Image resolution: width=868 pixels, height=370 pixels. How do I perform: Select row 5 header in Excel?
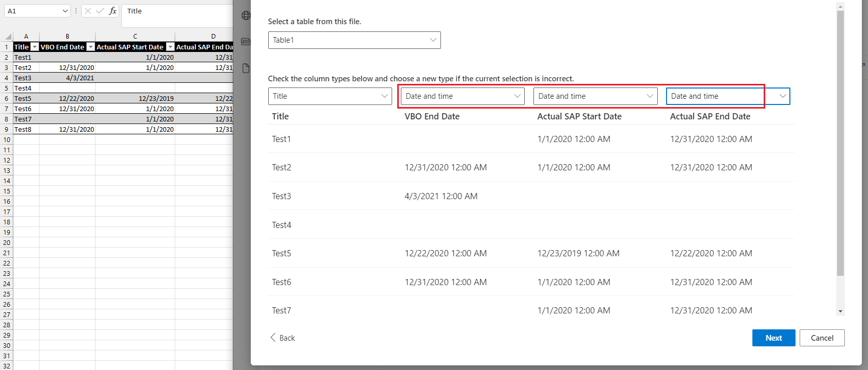click(x=7, y=88)
